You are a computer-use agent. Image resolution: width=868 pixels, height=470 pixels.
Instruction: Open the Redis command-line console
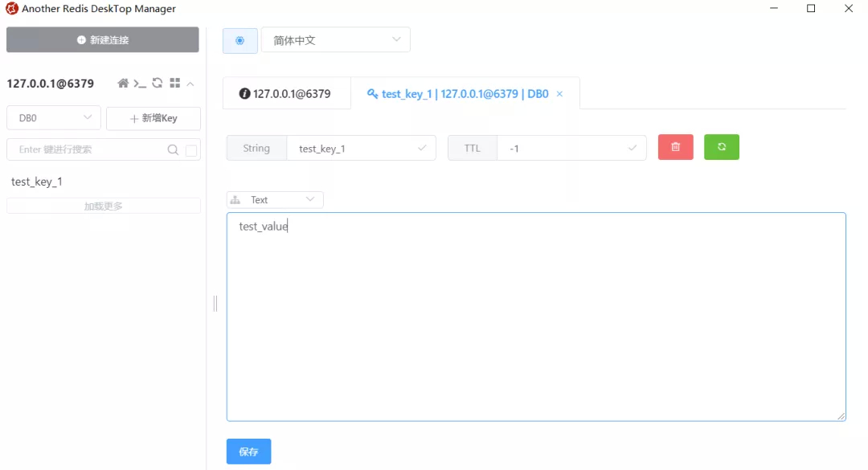click(x=139, y=84)
